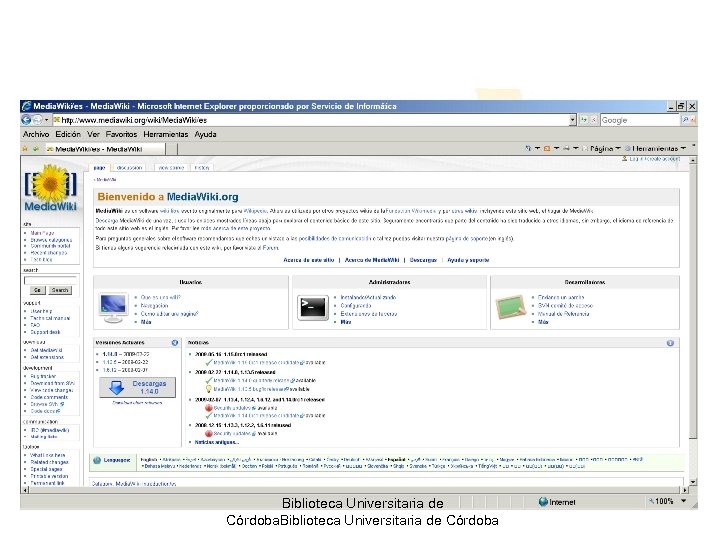720x540 pixels.
Task: Click the Languages globe icon
Action: click(97, 460)
